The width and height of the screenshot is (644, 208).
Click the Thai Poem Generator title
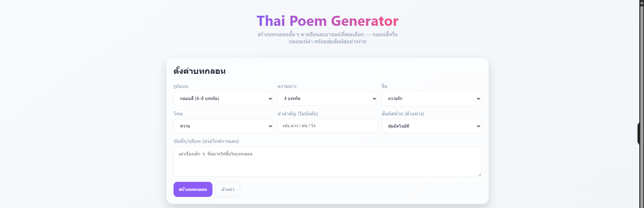[x=327, y=21]
